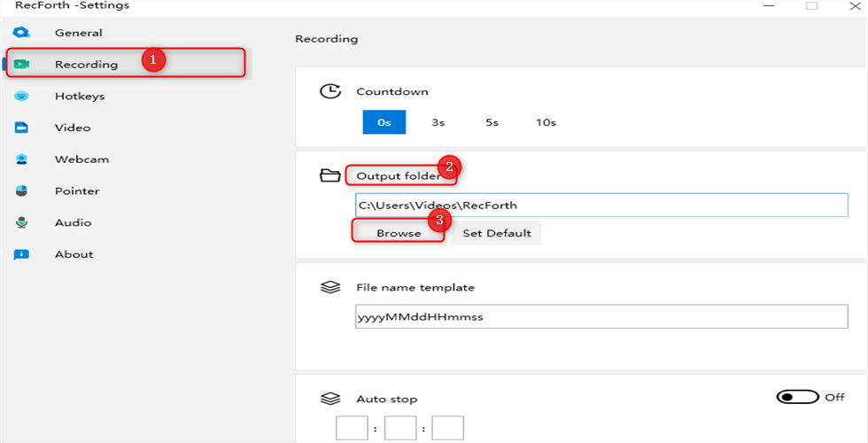Minimize the RecForth Settings window
The image size is (868, 443).
(769, 5)
